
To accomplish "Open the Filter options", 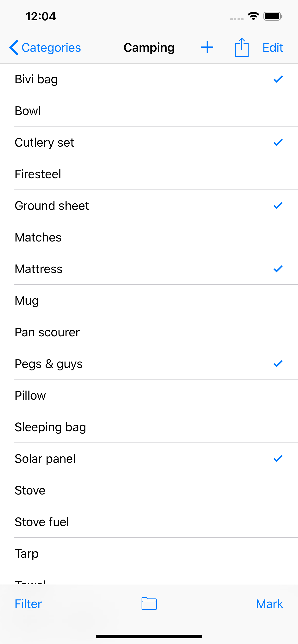I will (x=28, y=604).
